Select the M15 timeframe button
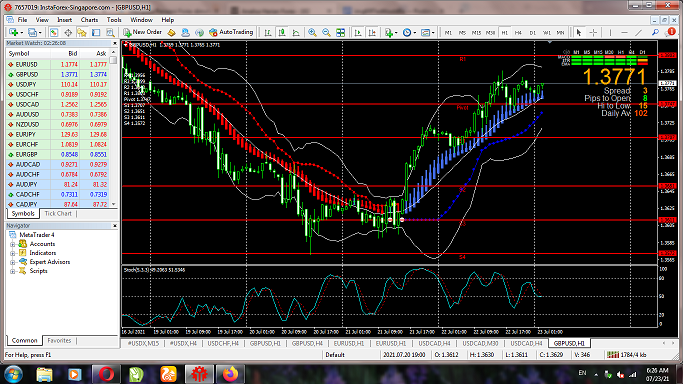This screenshot has height=384, width=683. [476, 33]
